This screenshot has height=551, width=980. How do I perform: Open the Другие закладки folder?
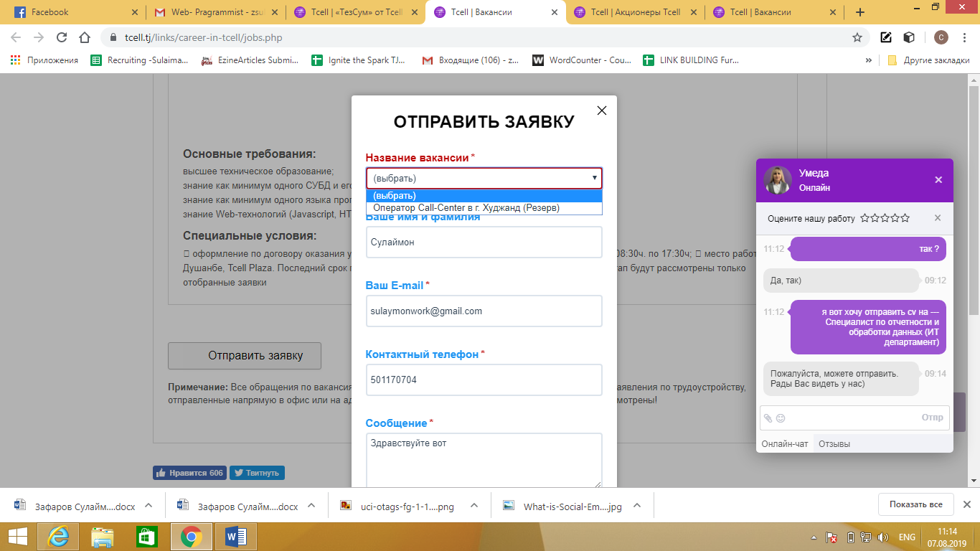(928, 60)
